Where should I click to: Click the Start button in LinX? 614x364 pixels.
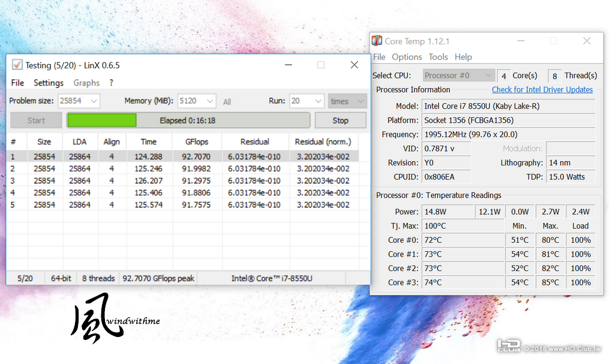[x=36, y=121]
